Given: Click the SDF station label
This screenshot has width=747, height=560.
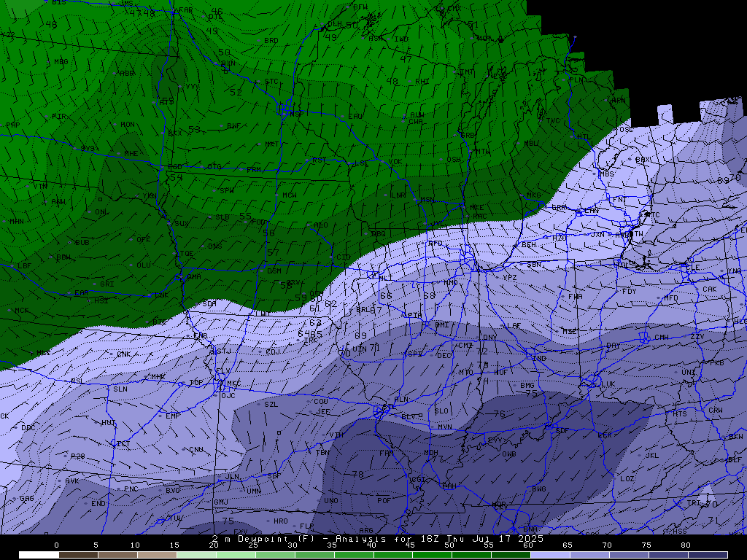Looking at the screenshot, I should [562, 430].
